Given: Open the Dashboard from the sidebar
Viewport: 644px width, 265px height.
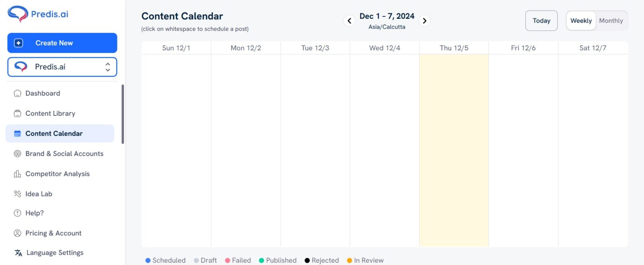Looking at the screenshot, I should point(42,93).
